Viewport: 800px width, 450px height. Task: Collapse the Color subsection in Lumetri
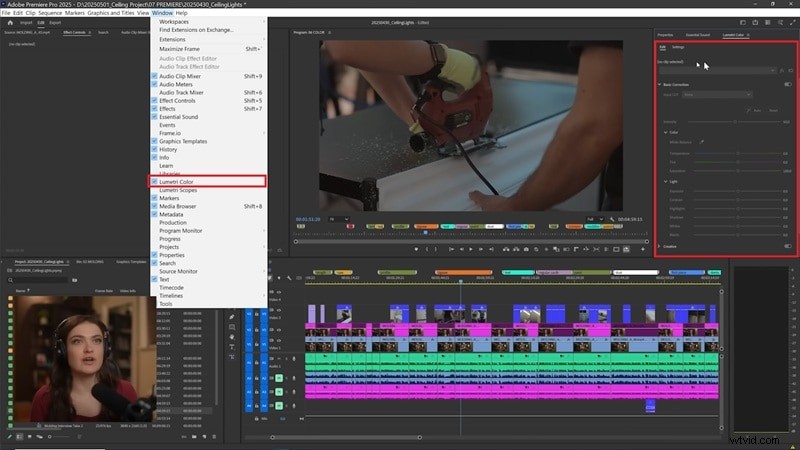665,132
